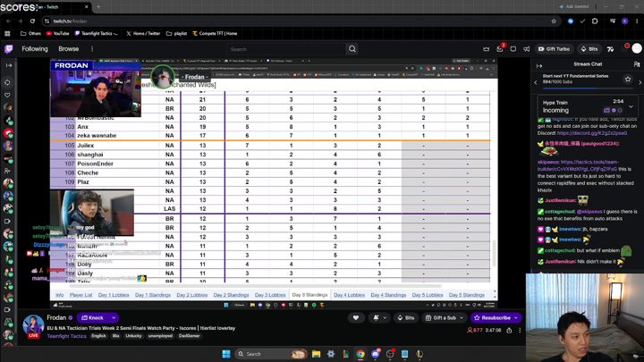Click the goal star icon
644x362 pixels.
click(628, 80)
